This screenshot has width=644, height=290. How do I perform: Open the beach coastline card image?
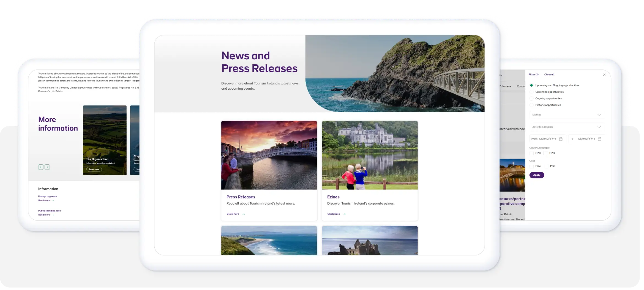(269, 241)
